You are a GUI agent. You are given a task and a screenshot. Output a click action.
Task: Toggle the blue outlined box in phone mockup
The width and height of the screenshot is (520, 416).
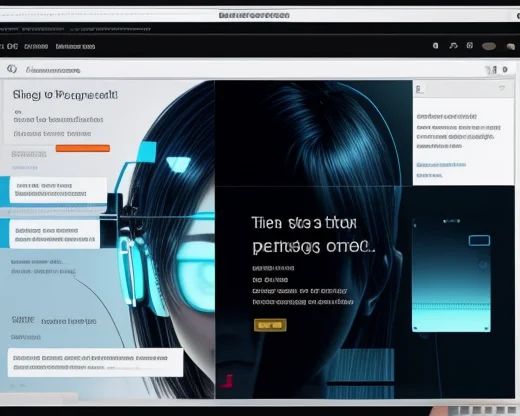click(479, 240)
